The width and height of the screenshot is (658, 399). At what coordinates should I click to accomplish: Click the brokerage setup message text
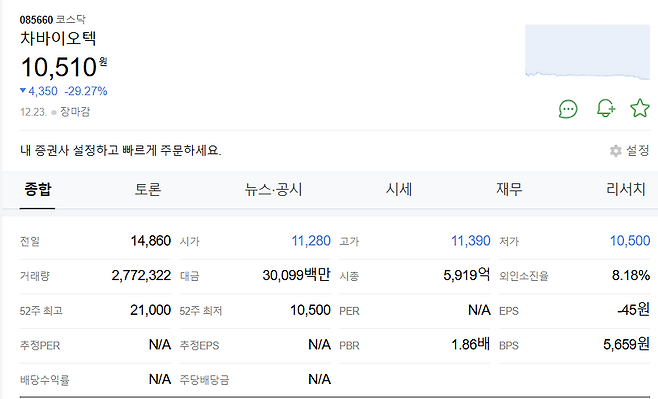click(121, 150)
